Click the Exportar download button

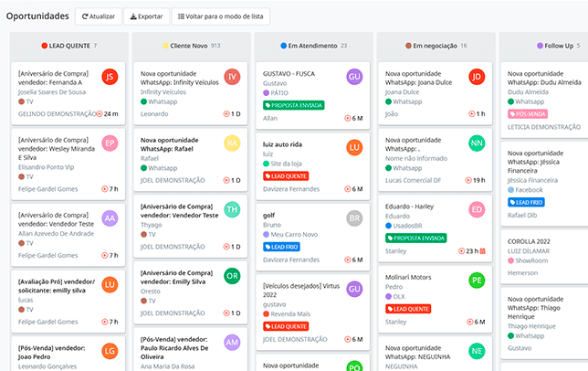tap(147, 16)
